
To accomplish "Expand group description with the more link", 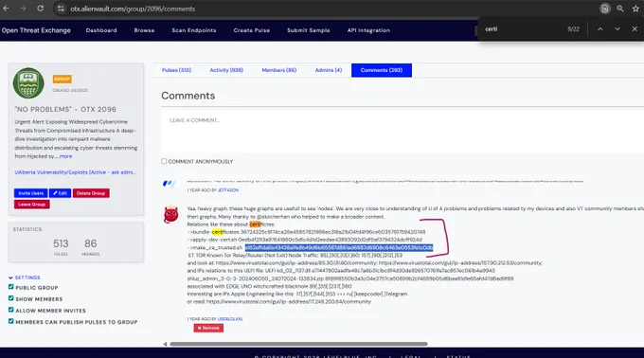I will point(65,156).
